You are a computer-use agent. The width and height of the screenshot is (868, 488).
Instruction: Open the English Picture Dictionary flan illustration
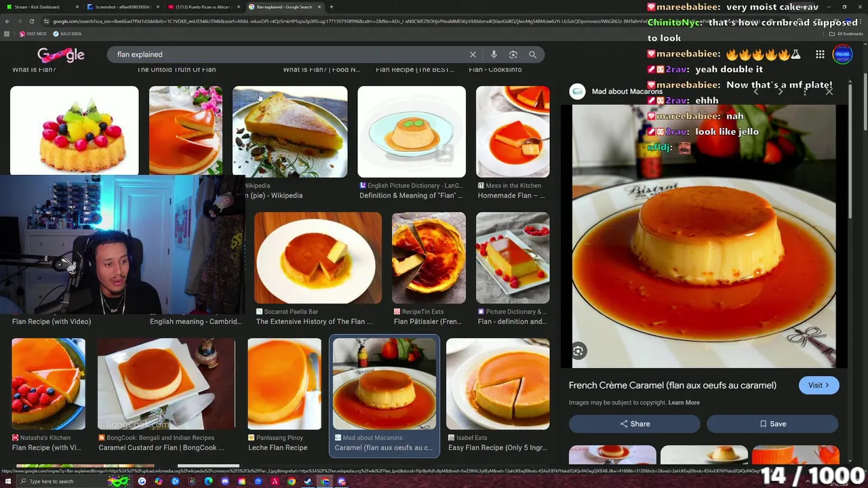coord(412,131)
